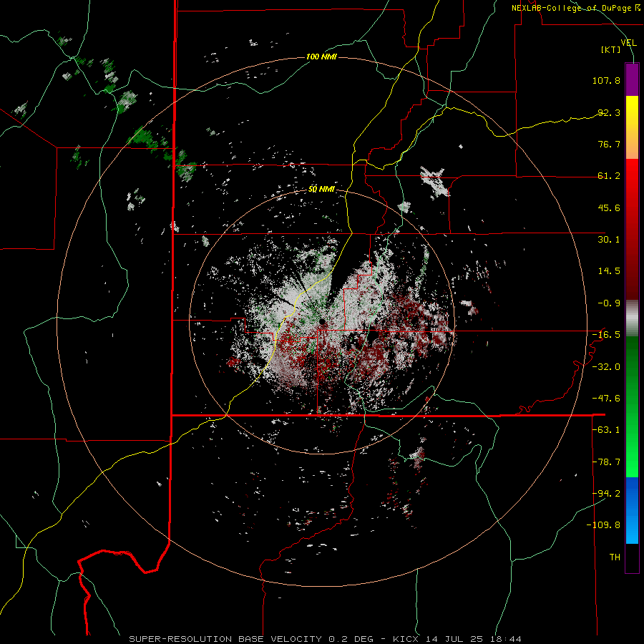Click the blue segment of the color bar
Image resolution: width=644 pixels, height=644 pixels.
[x=632, y=510]
